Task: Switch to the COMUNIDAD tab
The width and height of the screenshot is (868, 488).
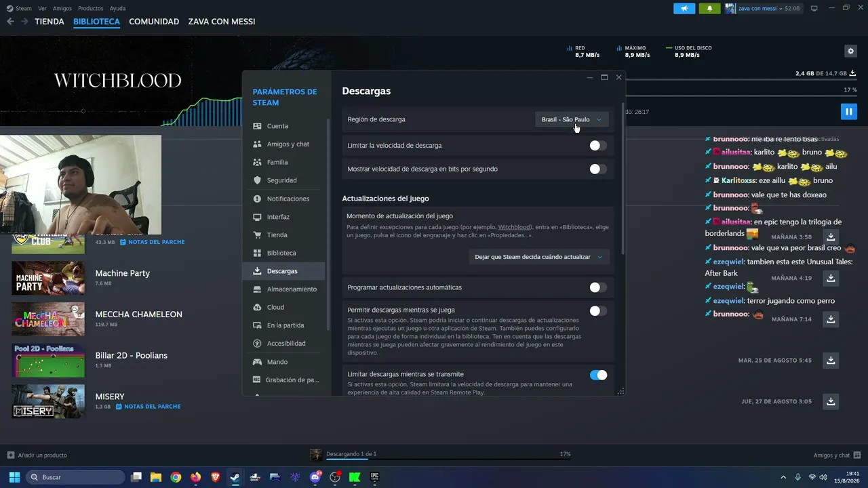Action: tap(154, 22)
